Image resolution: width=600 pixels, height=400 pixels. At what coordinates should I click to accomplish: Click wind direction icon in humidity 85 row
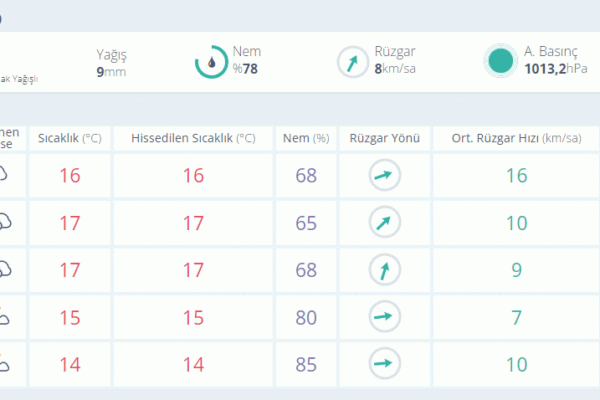click(x=385, y=364)
